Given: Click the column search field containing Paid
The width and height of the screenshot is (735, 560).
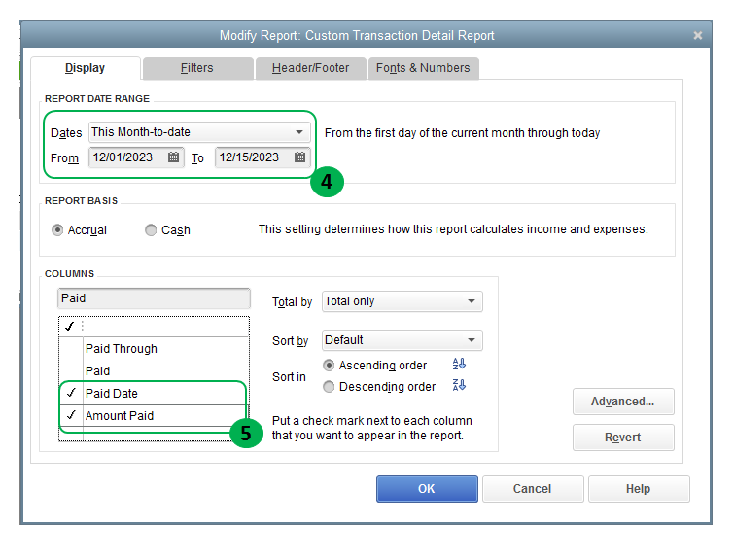Looking at the screenshot, I should (x=154, y=298).
